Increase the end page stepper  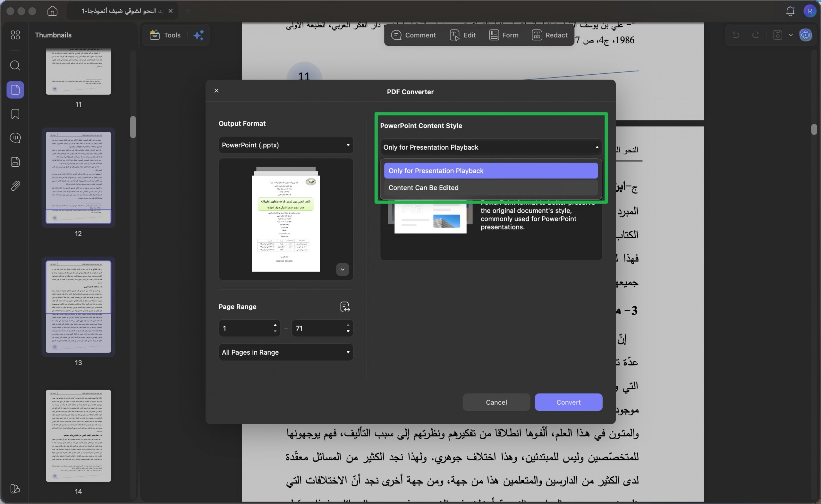(348, 325)
